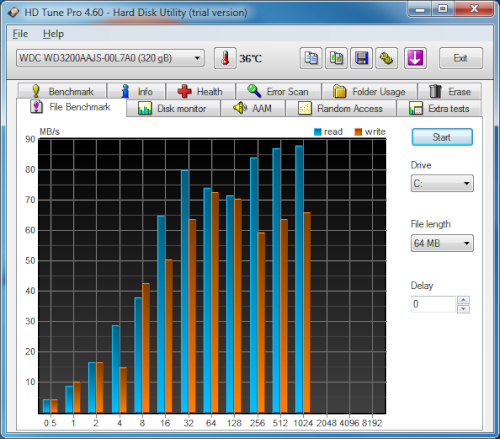The height and width of the screenshot is (439, 500).
Task: Decrease the Delay value with down arrow
Action: pyautogui.click(x=463, y=309)
